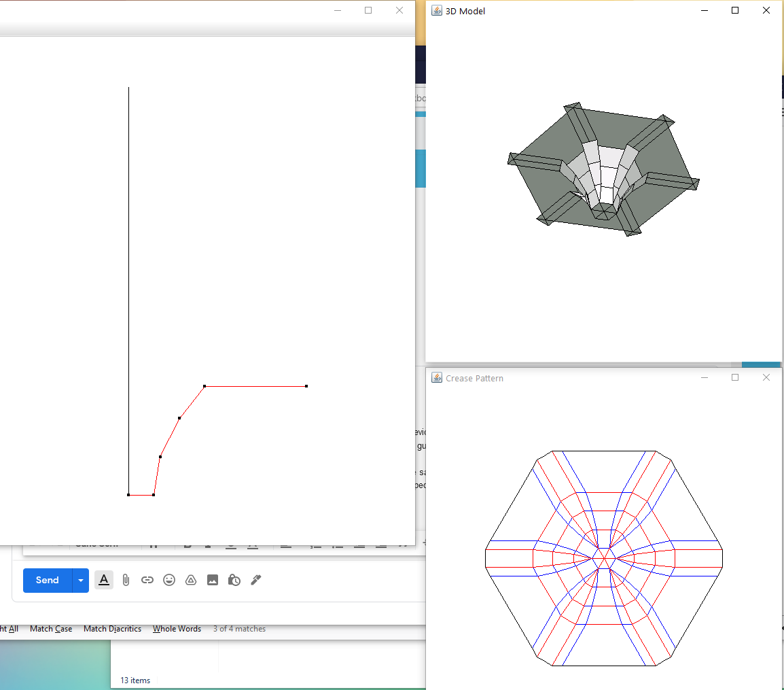Toggle confidential mode lock-clock icon
784x690 pixels.
click(x=234, y=580)
